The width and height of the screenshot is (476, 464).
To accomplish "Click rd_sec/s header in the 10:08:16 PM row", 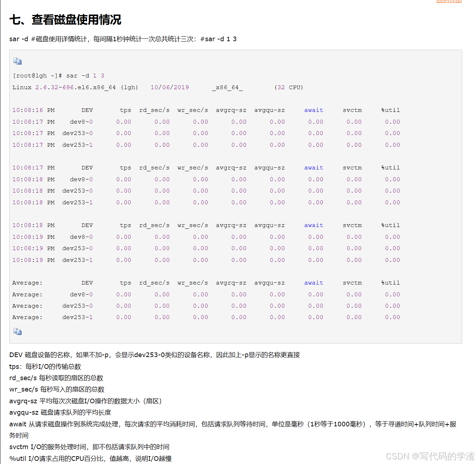I will [x=154, y=110].
